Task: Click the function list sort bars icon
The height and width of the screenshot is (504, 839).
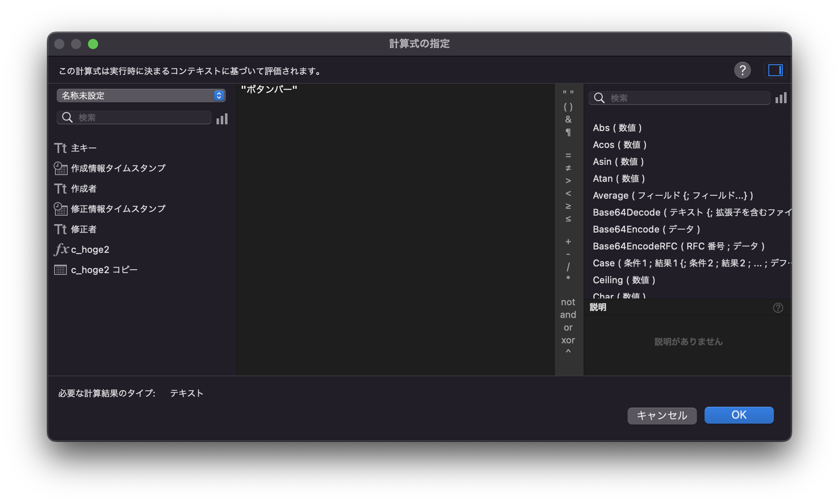Action: 781,98
